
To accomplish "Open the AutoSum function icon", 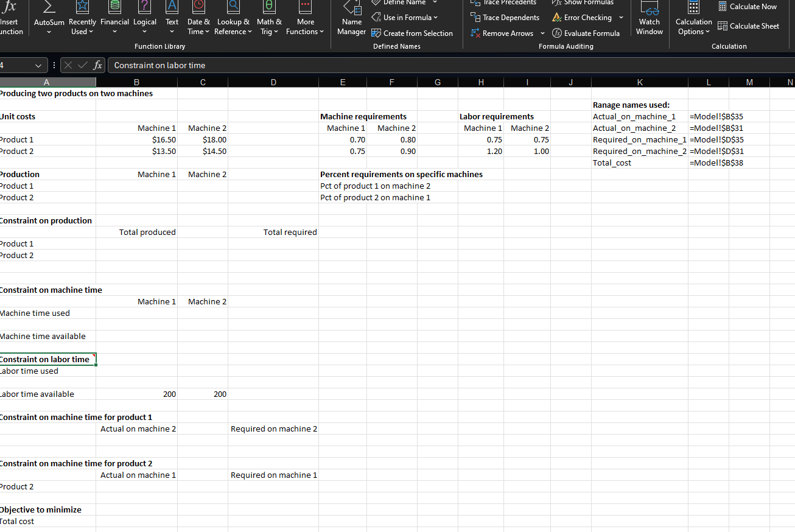I will click(49, 7).
